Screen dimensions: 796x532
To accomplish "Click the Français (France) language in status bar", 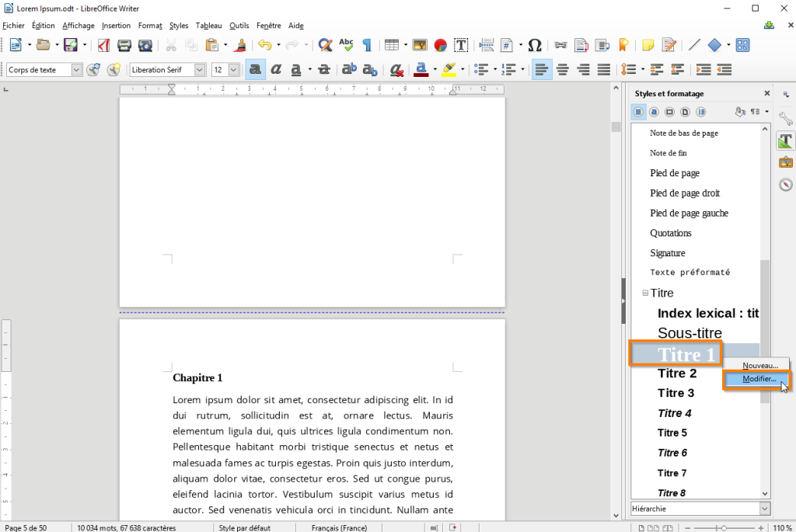I will [340, 527].
